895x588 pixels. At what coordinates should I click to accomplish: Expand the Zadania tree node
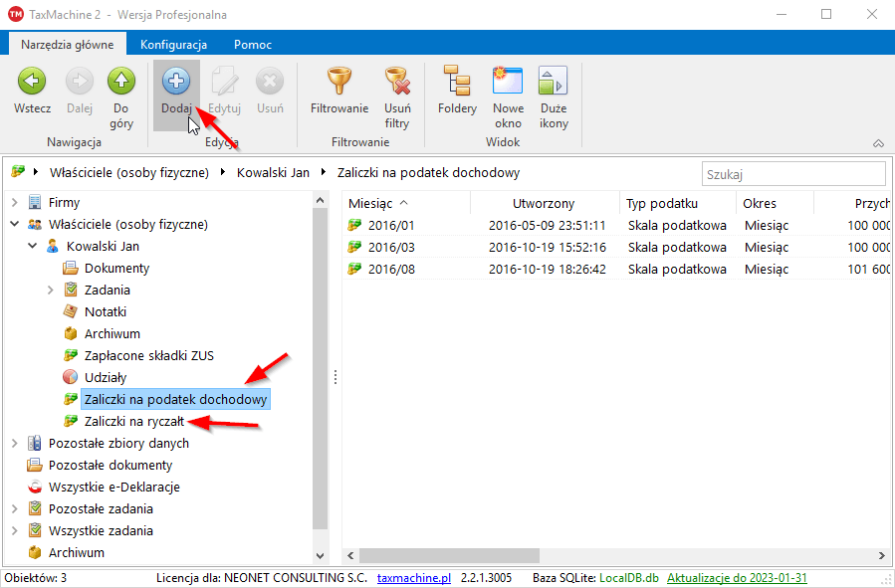51,291
